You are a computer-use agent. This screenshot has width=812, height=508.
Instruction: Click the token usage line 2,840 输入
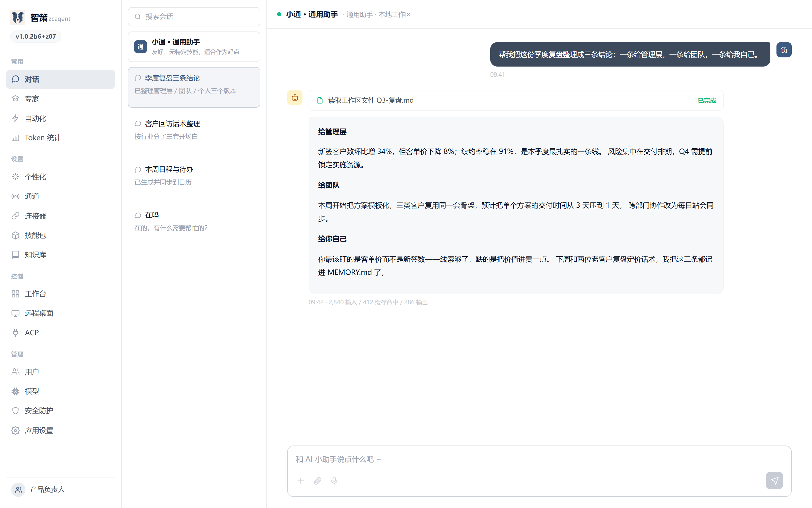pyautogui.click(x=368, y=302)
